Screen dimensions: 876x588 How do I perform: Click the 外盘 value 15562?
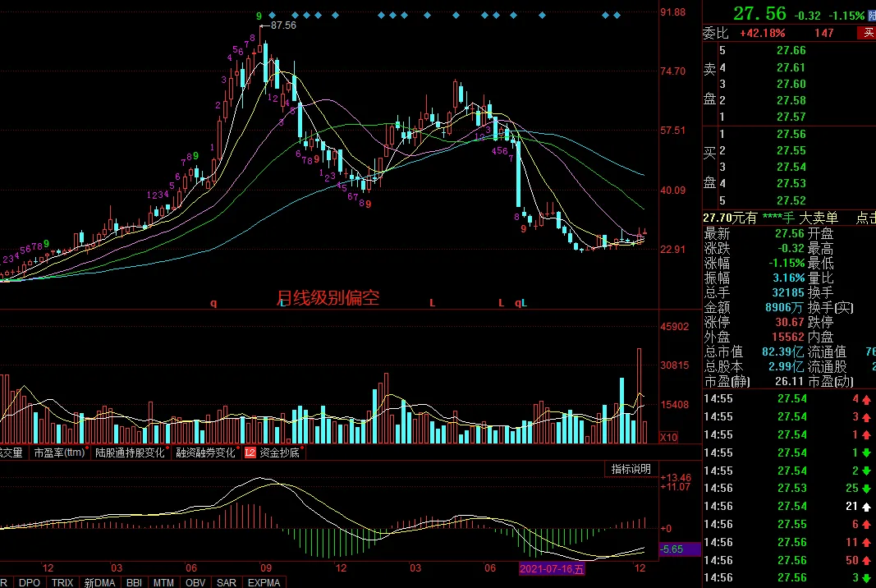point(787,337)
